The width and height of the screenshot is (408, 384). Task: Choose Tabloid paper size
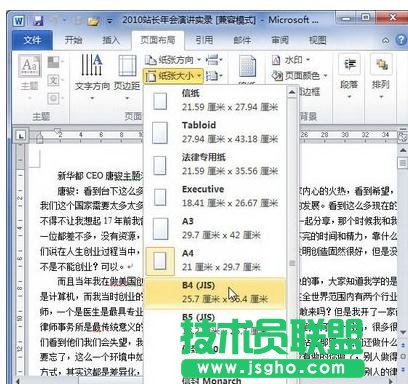pyautogui.click(x=216, y=132)
